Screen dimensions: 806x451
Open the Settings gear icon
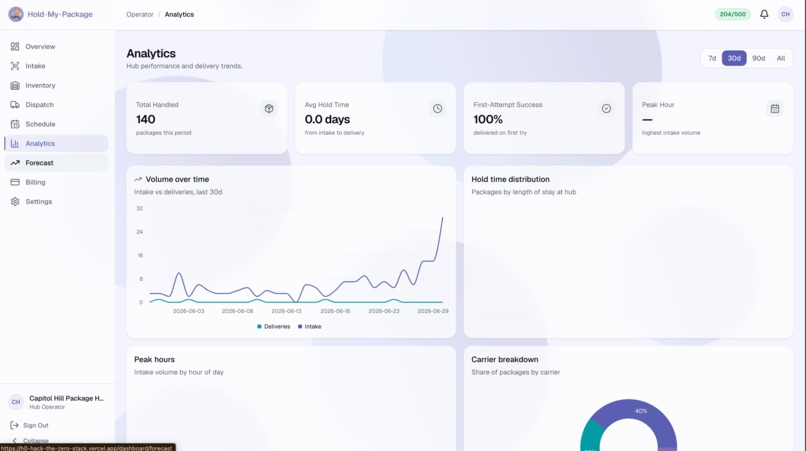[15, 202]
